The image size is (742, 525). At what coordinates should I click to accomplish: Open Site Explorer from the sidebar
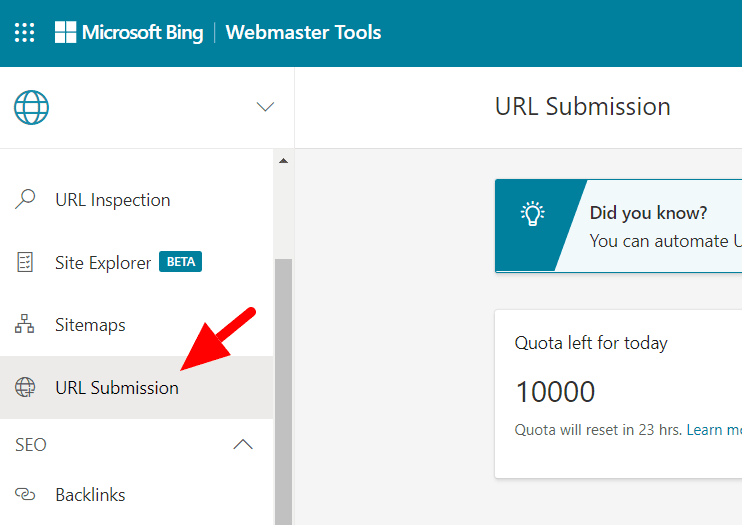point(103,263)
